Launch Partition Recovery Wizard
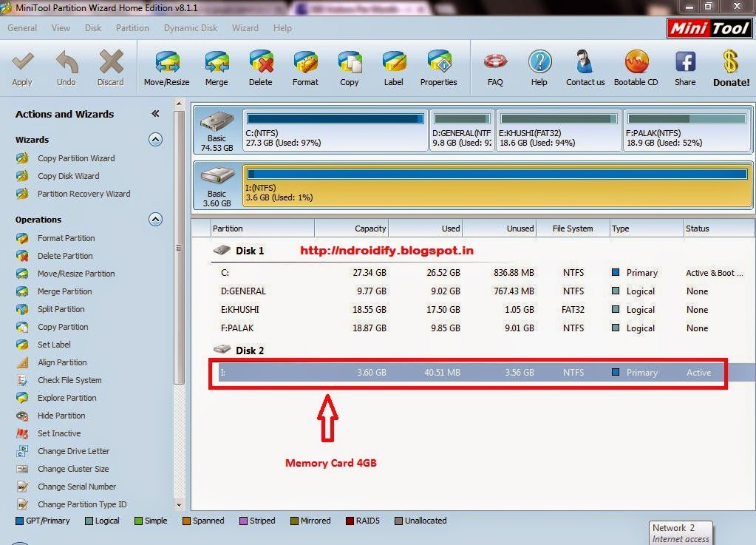The image size is (756, 545). pyautogui.click(x=84, y=194)
